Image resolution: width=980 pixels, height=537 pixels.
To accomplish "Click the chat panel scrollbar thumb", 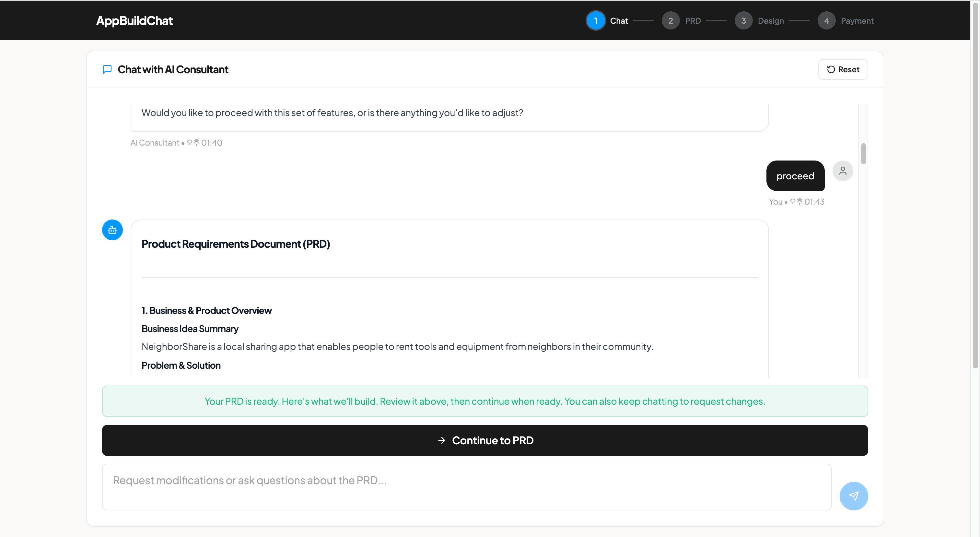I will coord(864,154).
